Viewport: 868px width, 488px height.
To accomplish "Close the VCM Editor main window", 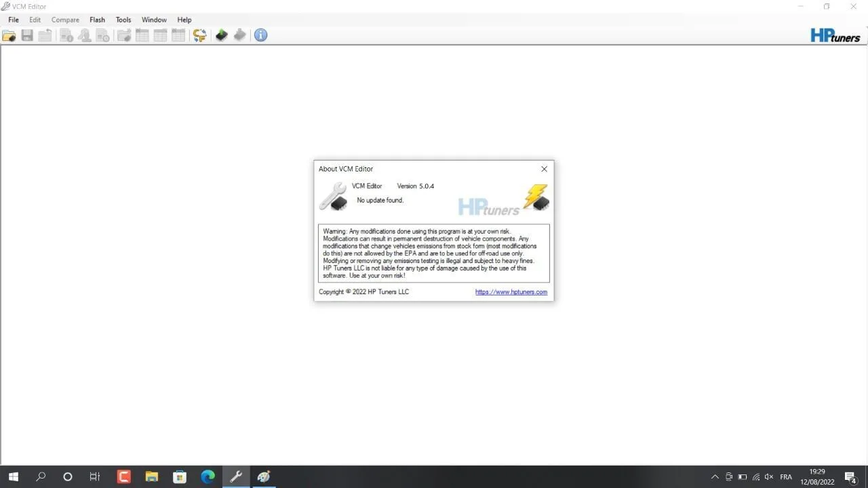I will [x=853, y=7].
